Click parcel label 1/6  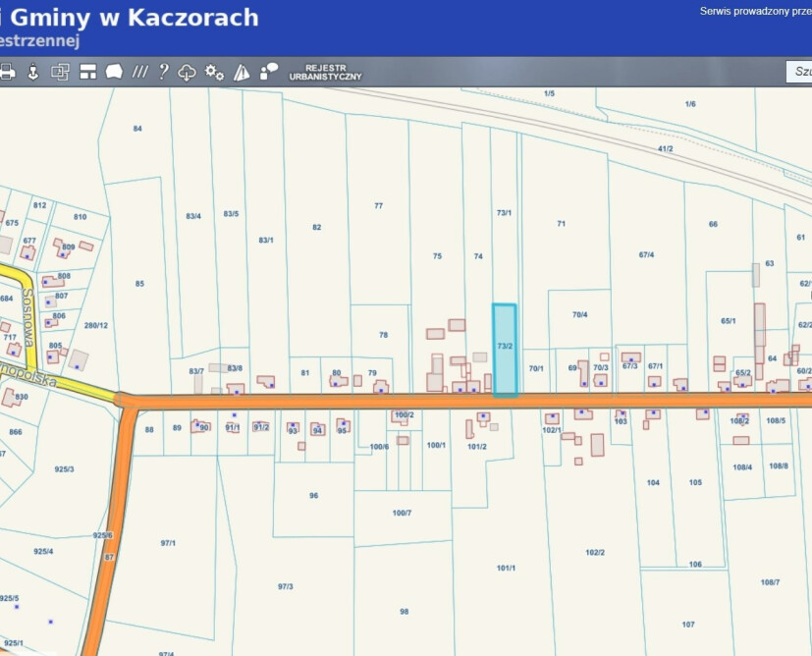(x=690, y=104)
